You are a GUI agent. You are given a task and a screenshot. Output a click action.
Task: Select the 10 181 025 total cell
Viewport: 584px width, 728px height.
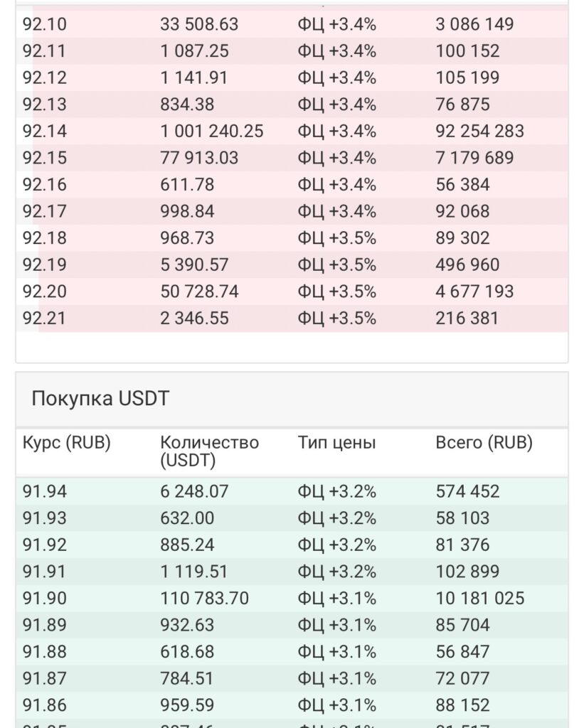(480, 598)
